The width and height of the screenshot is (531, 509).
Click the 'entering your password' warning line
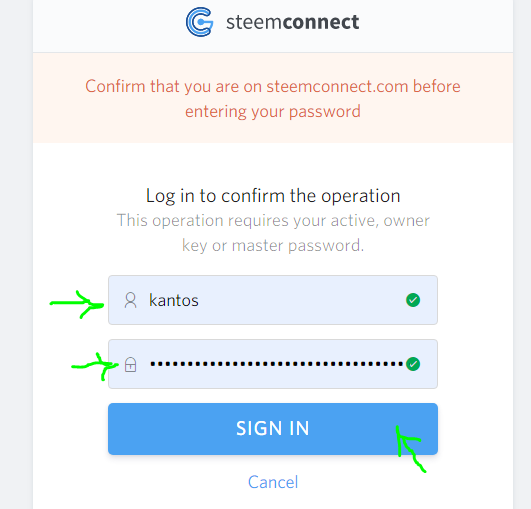point(273,112)
